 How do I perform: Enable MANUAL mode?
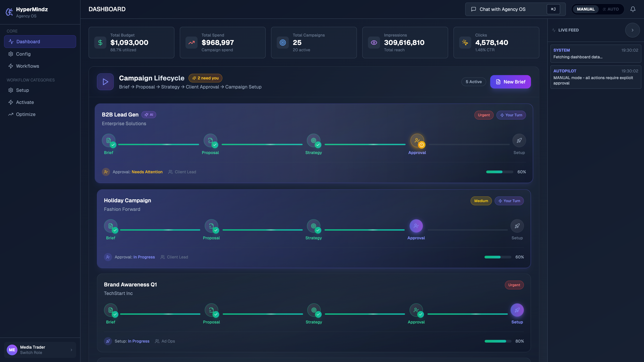(x=585, y=9)
